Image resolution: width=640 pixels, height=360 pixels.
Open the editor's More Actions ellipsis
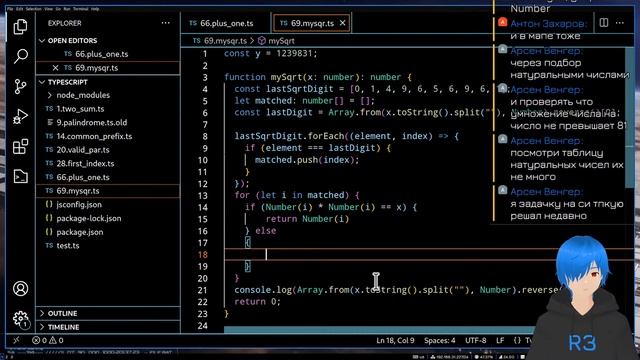[x=620, y=23]
